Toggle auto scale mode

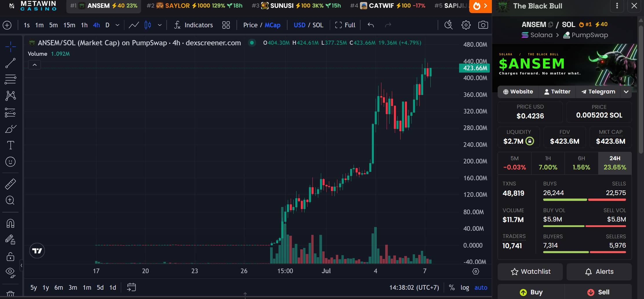tap(481, 288)
